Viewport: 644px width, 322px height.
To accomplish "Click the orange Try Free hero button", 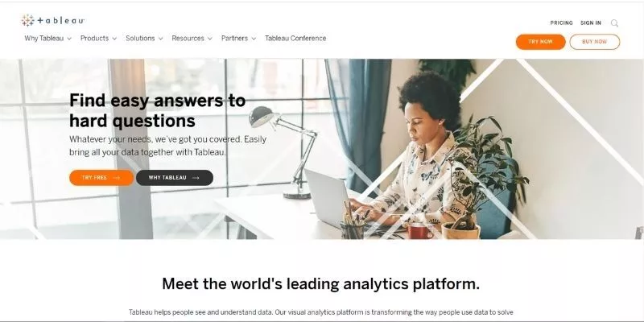I will (x=101, y=178).
